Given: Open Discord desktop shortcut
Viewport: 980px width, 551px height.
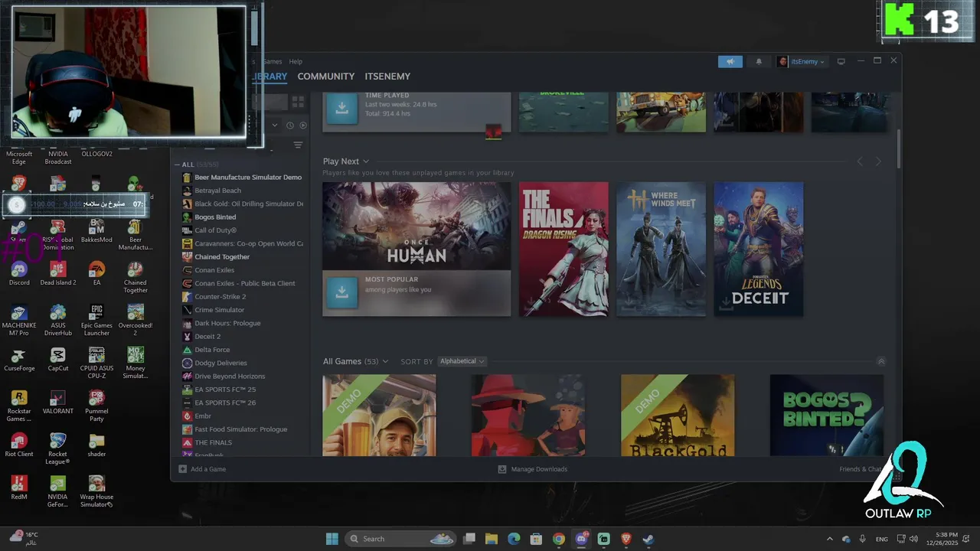Looking at the screenshot, I should (x=19, y=273).
